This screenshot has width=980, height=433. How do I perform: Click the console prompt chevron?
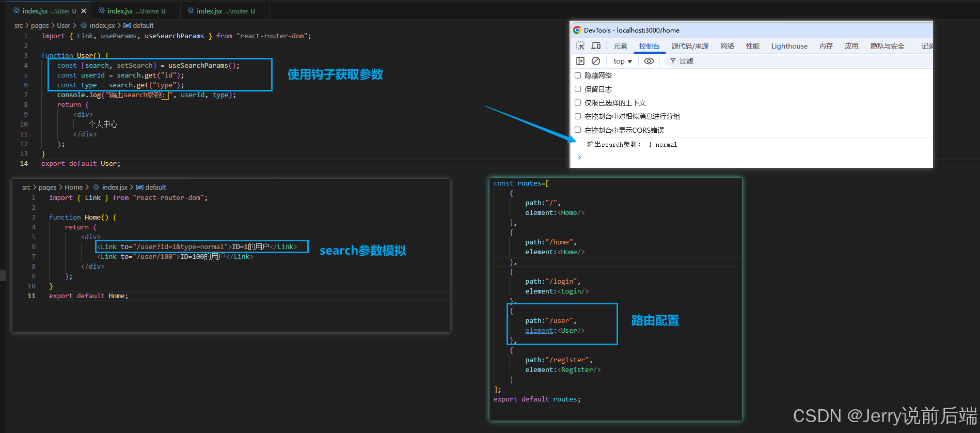coord(579,157)
